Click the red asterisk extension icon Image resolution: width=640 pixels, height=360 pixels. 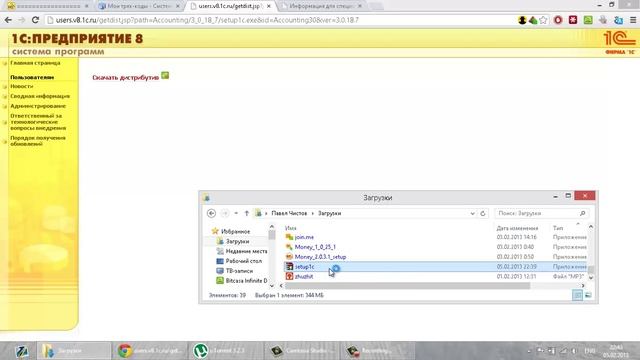(x=573, y=20)
